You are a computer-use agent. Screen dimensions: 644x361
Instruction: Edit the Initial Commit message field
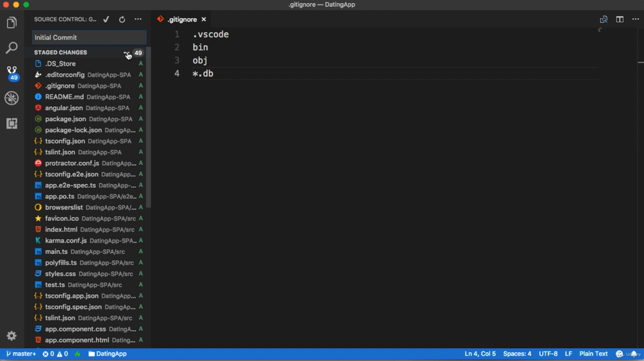(x=89, y=37)
